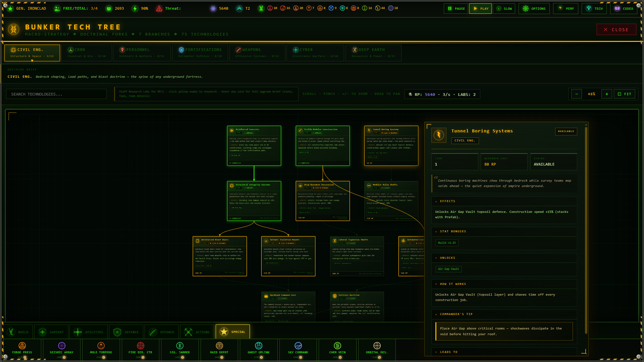The height and width of the screenshot is (362, 644).
Task: Click the Threat warning triangle icon
Action: 159,8
